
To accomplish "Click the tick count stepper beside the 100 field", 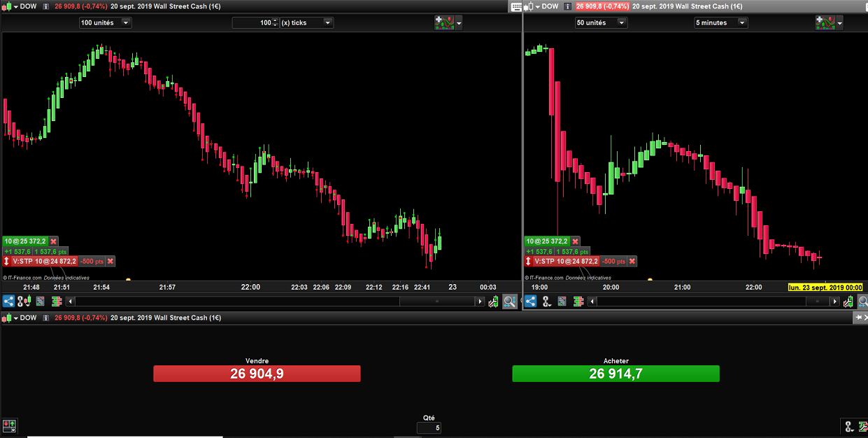I will coord(276,22).
